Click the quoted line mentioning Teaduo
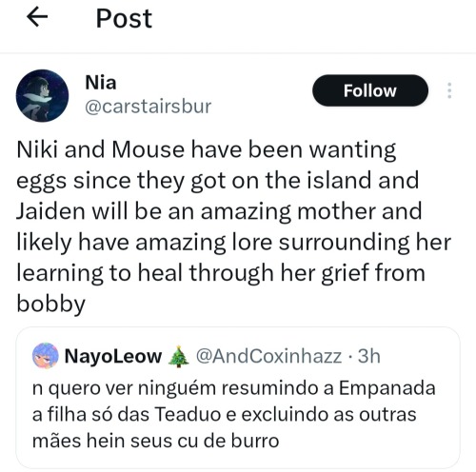This screenshot has height=472, width=476. click(x=224, y=415)
